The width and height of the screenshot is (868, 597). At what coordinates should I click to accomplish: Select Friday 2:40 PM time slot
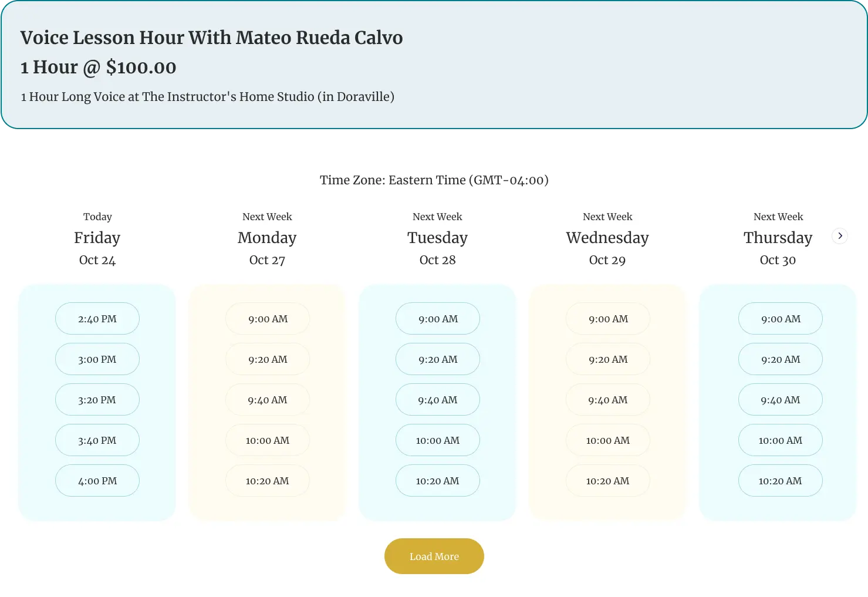coord(97,319)
